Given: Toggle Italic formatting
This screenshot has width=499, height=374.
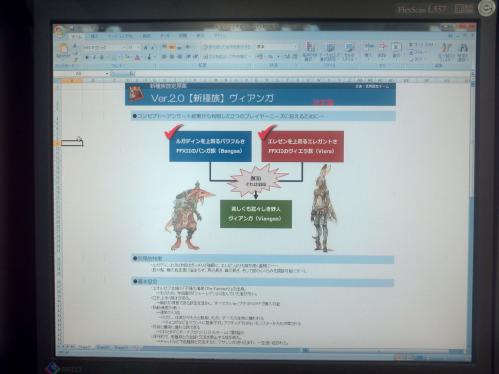Looking at the screenshot, I should (94, 57).
